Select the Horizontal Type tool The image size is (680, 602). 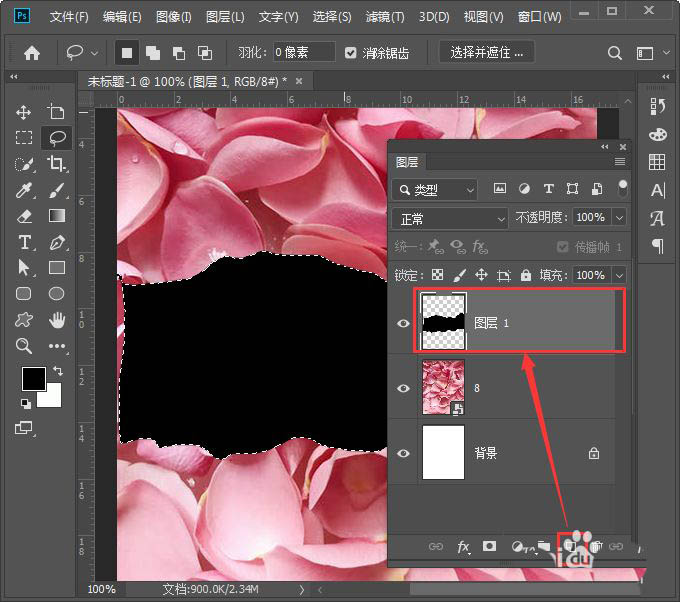[25, 242]
